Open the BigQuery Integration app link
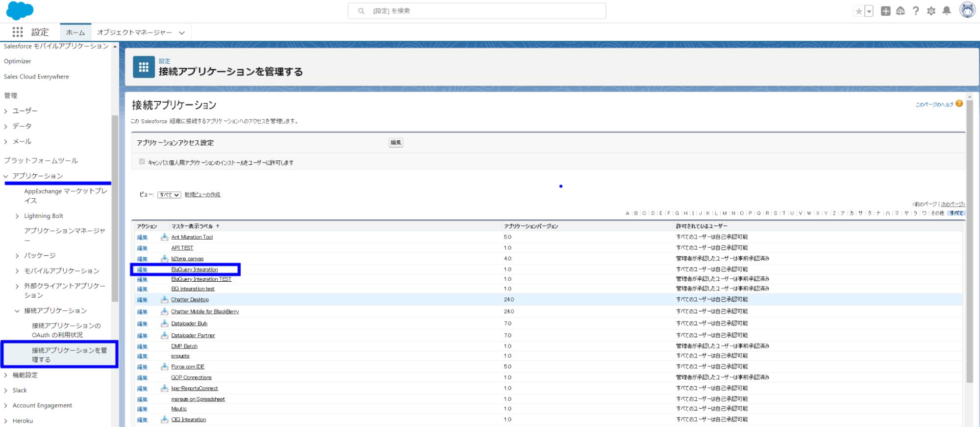Image resolution: width=980 pixels, height=427 pixels. click(x=195, y=269)
